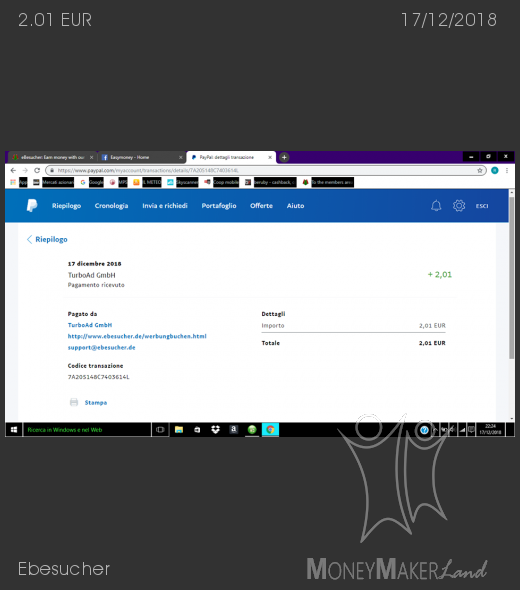
Task: Open the To the members area bookmark
Action: 328,182
